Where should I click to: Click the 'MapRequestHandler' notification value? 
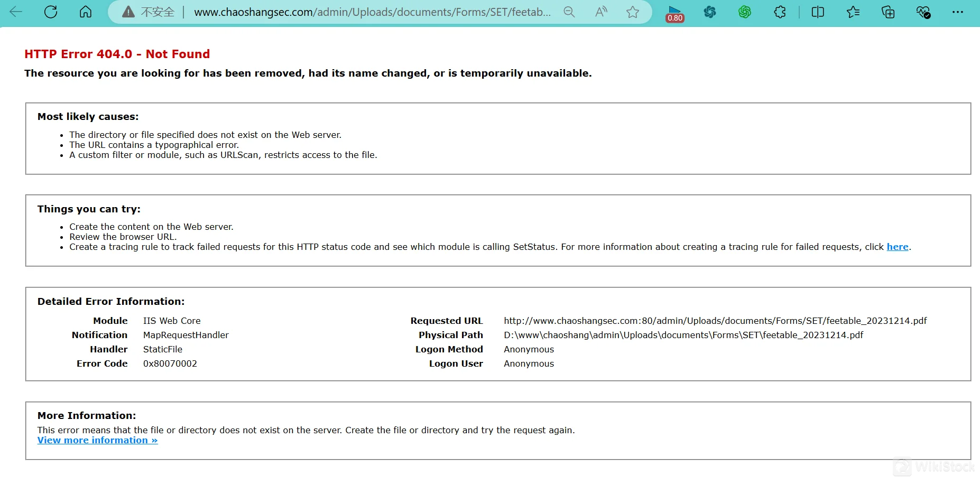(186, 335)
